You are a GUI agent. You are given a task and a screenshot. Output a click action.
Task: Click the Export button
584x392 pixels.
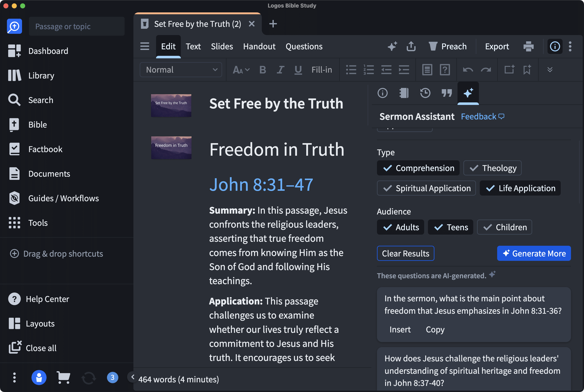[497, 47]
